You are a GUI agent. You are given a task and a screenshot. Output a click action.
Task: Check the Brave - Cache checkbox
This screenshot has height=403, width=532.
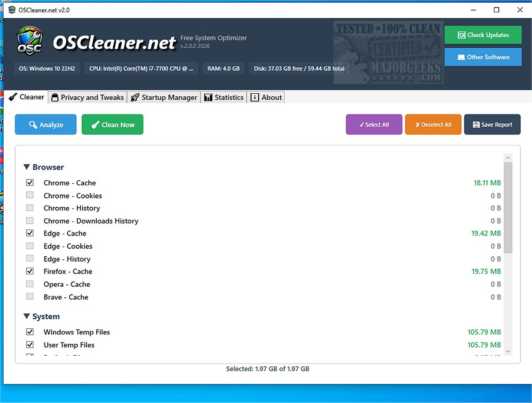[x=30, y=297]
